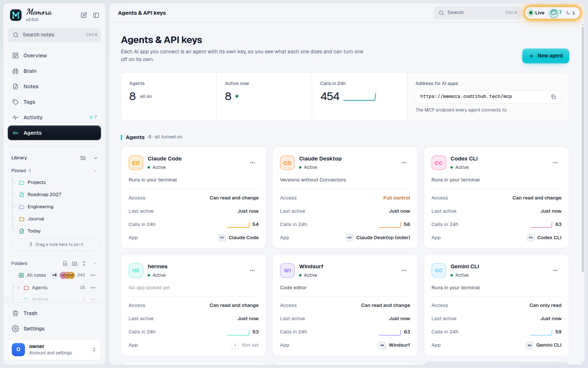The width and height of the screenshot is (588, 368).
Task: Click the top bar Search field
Action: [x=477, y=13]
